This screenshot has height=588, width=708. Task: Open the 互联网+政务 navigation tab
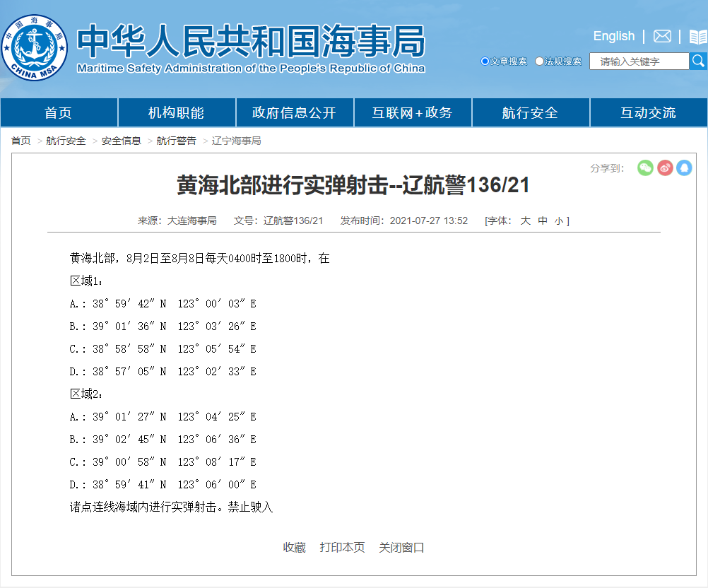click(x=413, y=112)
